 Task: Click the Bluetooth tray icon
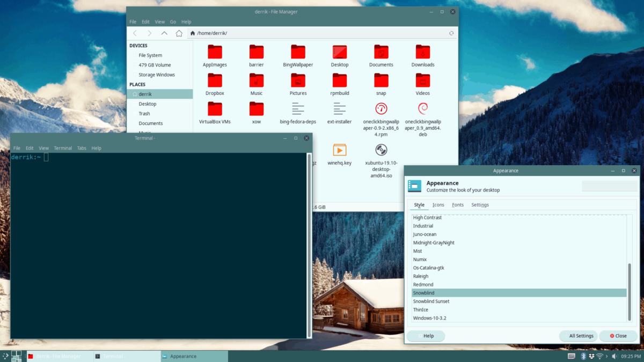pos(582,356)
